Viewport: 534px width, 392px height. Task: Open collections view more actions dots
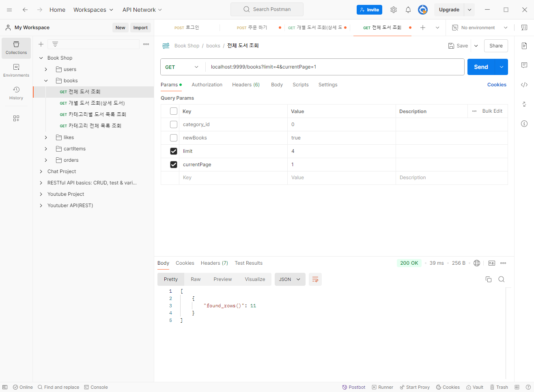[x=146, y=44]
